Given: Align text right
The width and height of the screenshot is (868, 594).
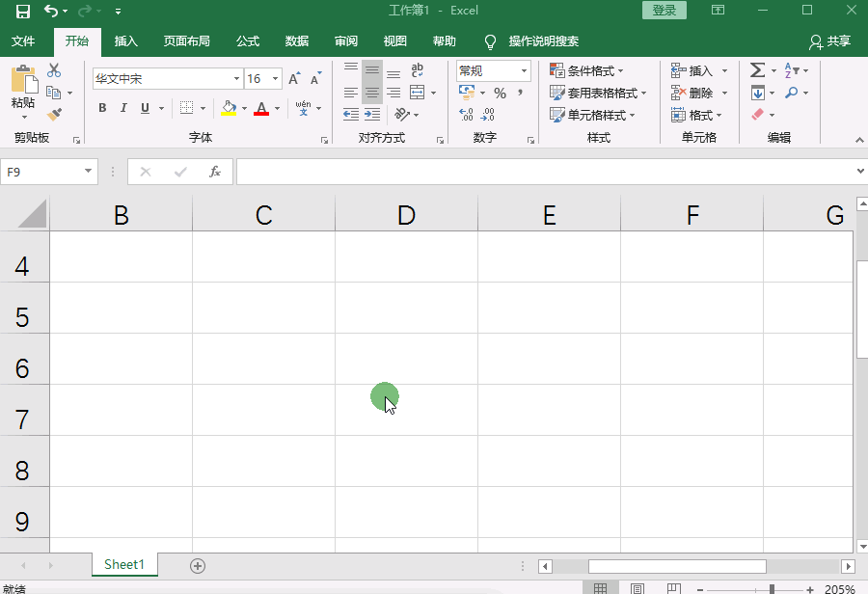Looking at the screenshot, I should tap(393, 93).
